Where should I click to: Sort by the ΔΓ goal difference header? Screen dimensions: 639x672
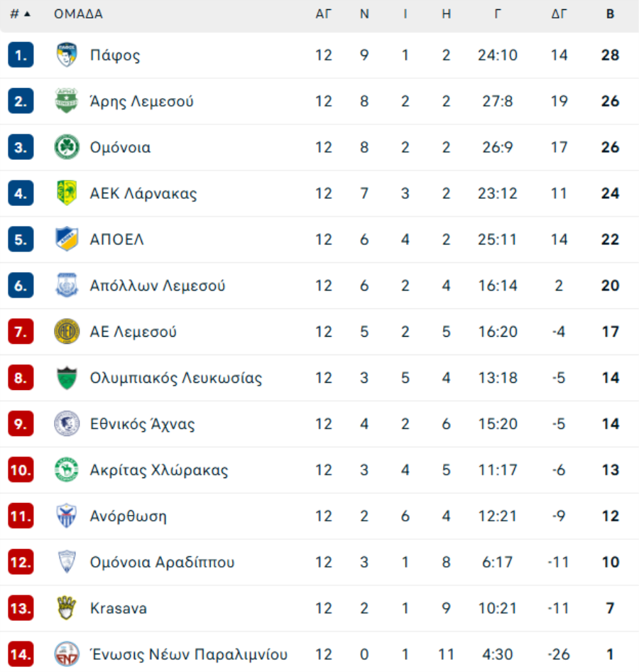[x=559, y=14]
